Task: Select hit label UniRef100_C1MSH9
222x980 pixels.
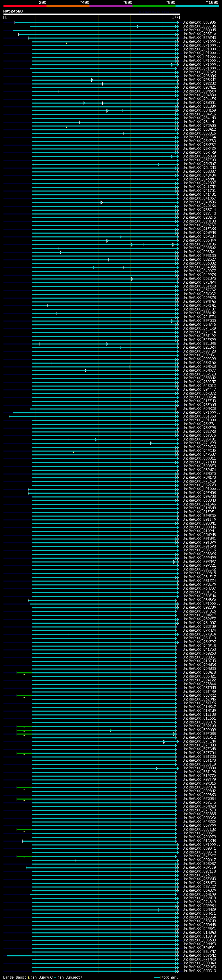Action: [x=199, y=508]
